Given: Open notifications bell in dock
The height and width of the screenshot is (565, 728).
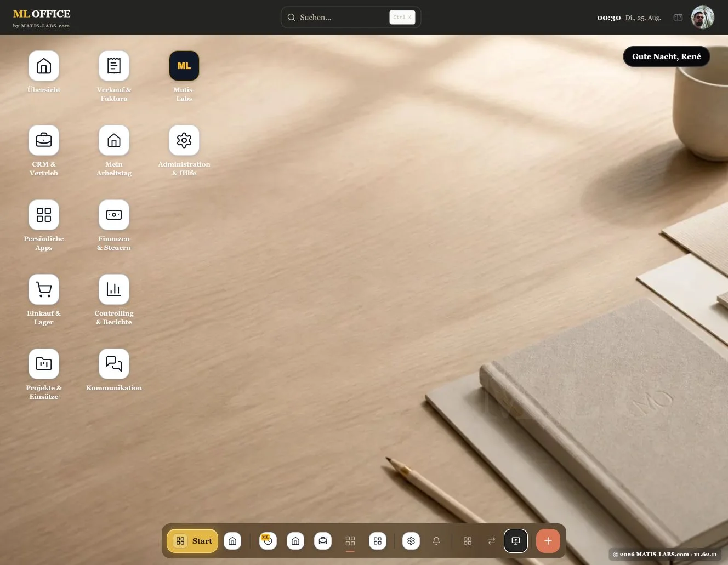Looking at the screenshot, I should [x=436, y=541].
